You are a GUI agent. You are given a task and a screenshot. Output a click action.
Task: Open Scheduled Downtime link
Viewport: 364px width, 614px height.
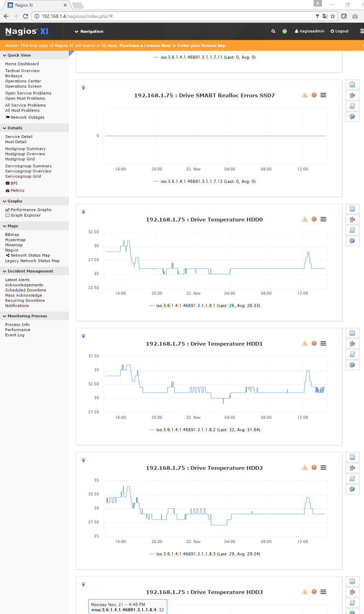[26, 290]
